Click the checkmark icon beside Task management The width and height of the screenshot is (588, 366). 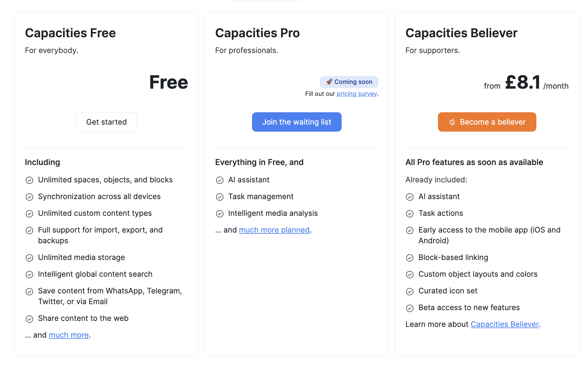(220, 197)
